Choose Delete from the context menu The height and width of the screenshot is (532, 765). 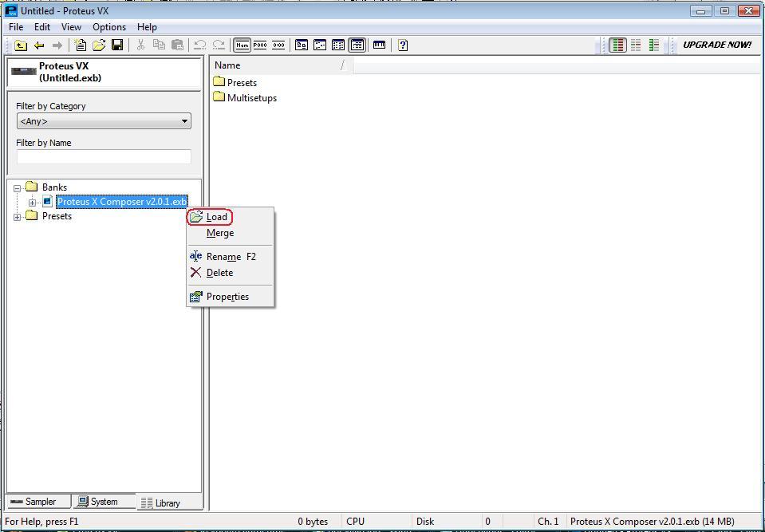pos(231,273)
